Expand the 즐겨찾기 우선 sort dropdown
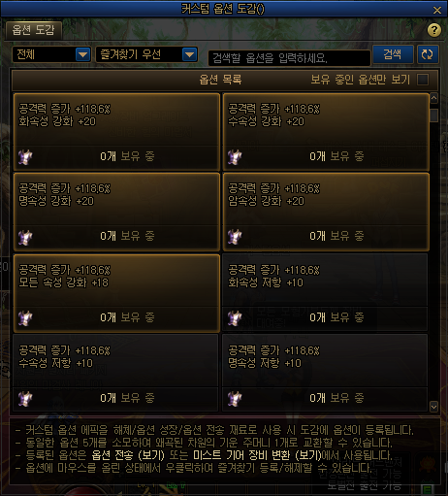The height and width of the screenshot is (496, 448). pos(146,54)
